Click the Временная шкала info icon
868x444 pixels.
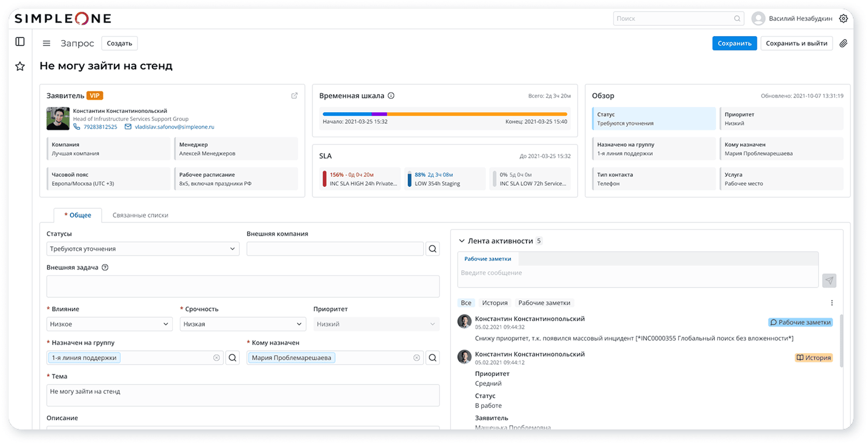(x=391, y=96)
